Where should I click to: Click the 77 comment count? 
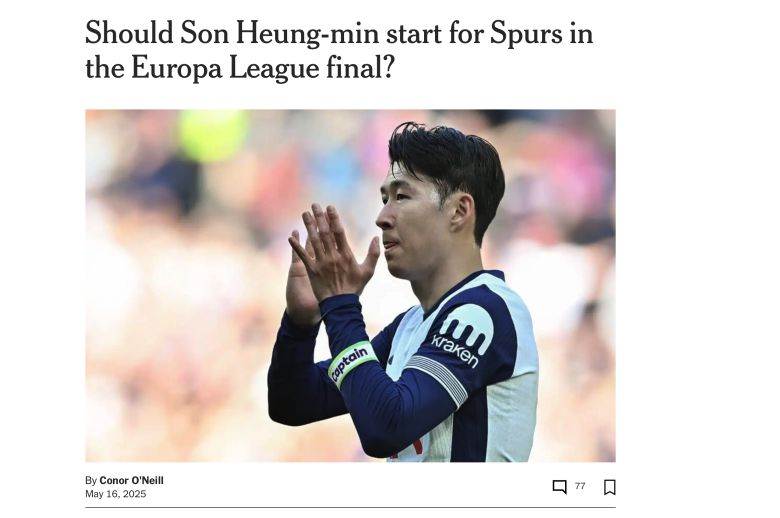pos(580,486)
